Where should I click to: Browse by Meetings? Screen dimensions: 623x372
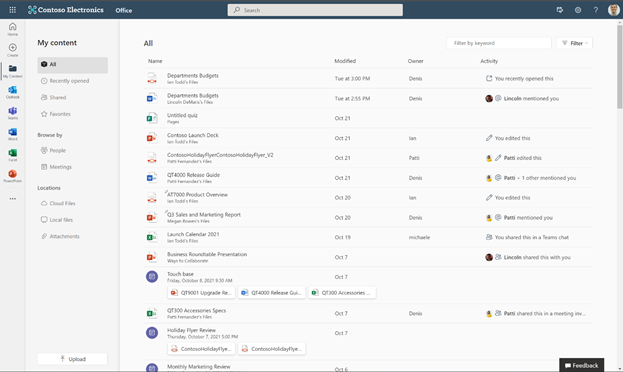(56, 167)
